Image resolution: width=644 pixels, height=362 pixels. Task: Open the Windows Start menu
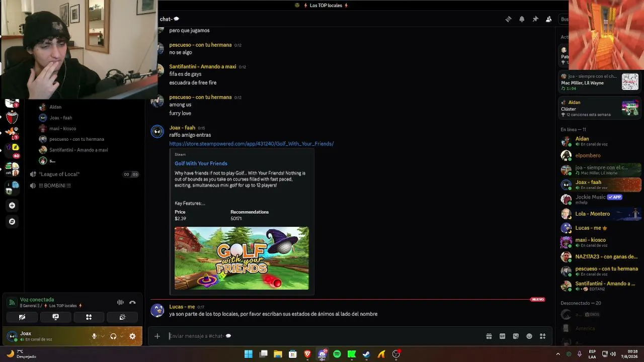point(249,354)
